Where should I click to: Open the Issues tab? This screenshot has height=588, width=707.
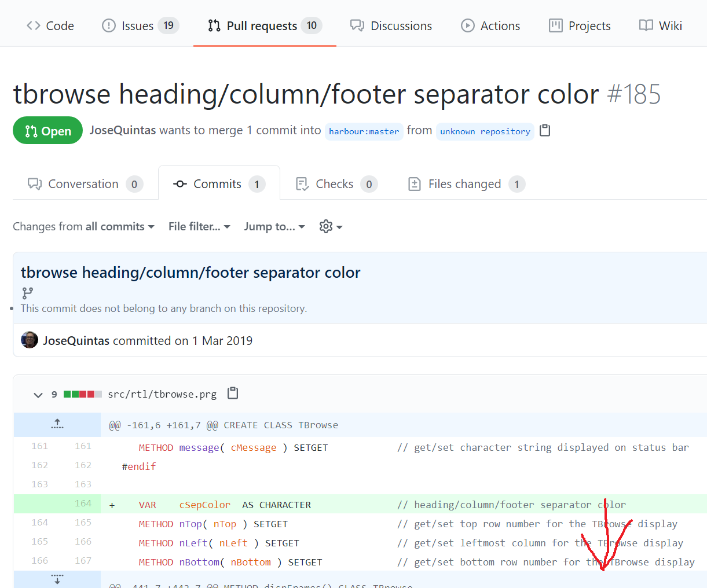(140, 25)
